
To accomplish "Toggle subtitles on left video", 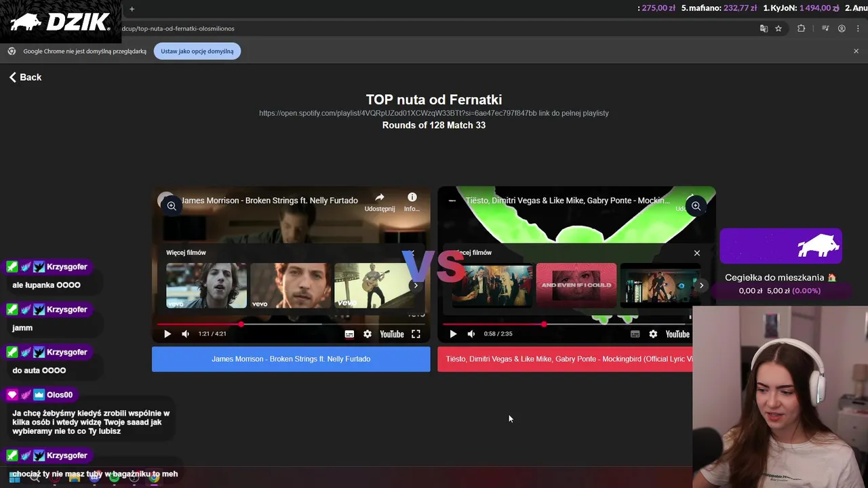I will pos(349,334).
